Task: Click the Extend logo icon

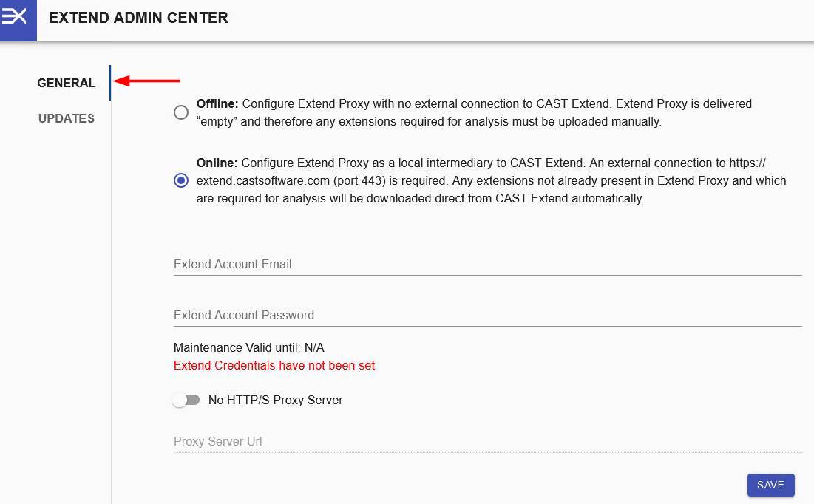Action: click(x=16, y=18)
